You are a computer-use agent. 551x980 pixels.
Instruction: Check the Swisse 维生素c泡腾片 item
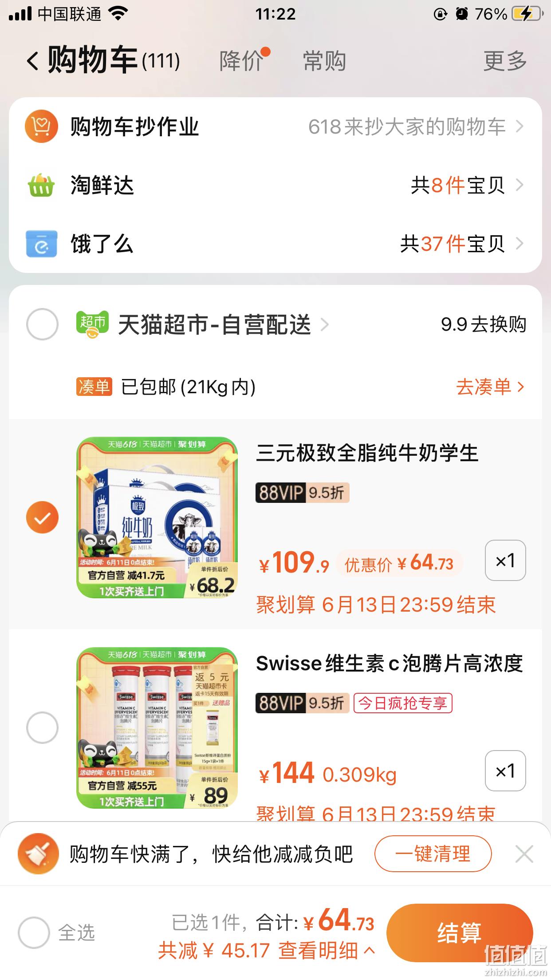(42, 727)
